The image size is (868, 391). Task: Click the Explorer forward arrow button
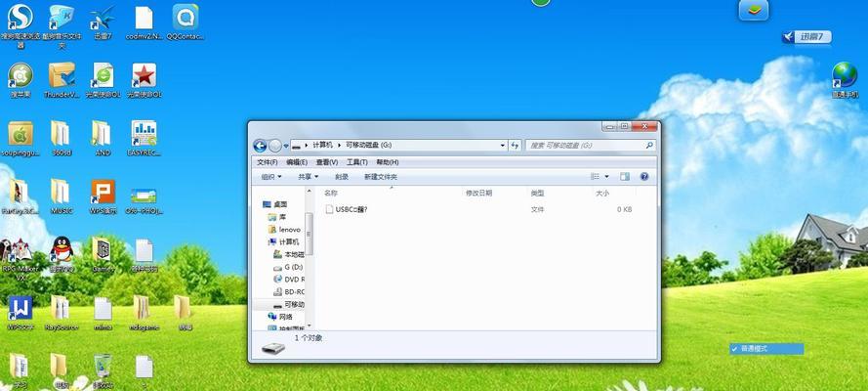click(275, 146)
